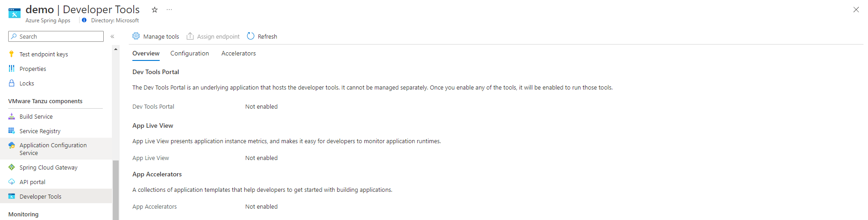
Task: Click the Assign endpoint button
Action: pos(213,36)
